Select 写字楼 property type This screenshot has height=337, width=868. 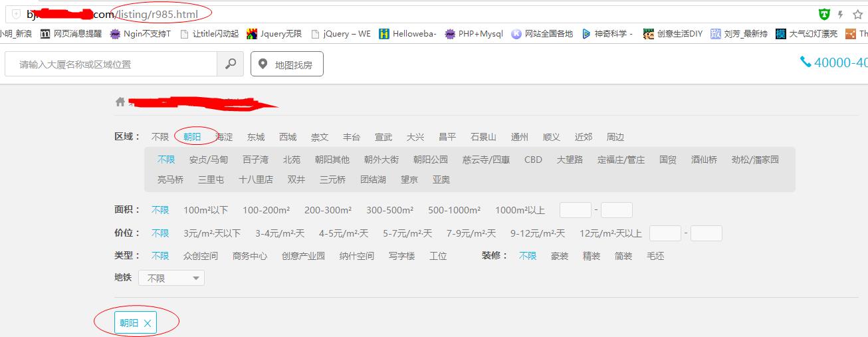click(x=401, y=256)
